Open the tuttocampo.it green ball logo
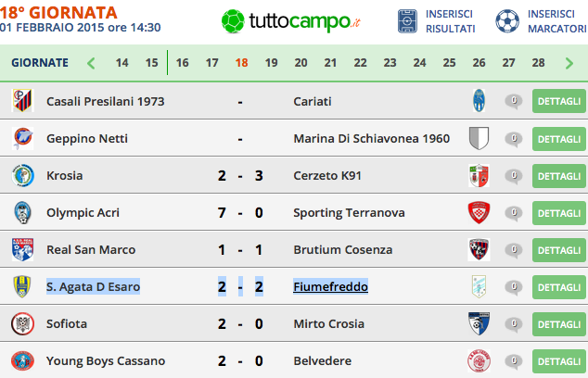The image size is (588, 378). tap(233, 21)
